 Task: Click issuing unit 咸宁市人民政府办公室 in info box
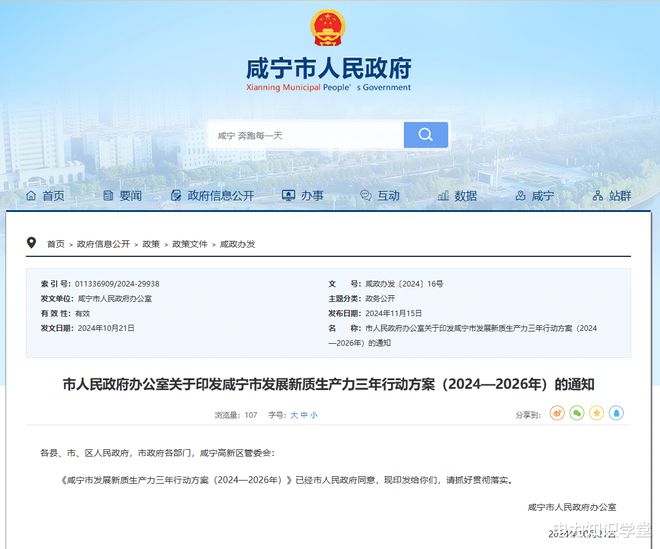click(x=115, y=298)
